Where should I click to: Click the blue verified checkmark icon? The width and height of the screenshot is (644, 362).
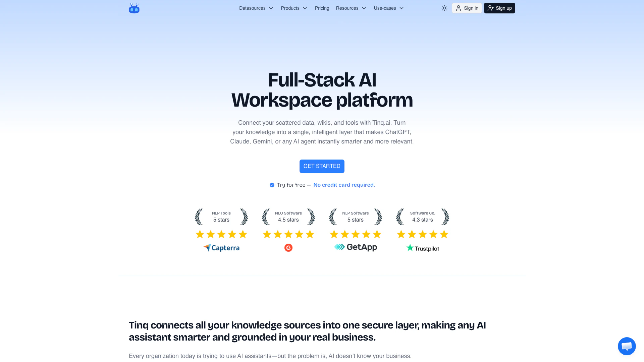pyautogui.click(x=272, y=185)
